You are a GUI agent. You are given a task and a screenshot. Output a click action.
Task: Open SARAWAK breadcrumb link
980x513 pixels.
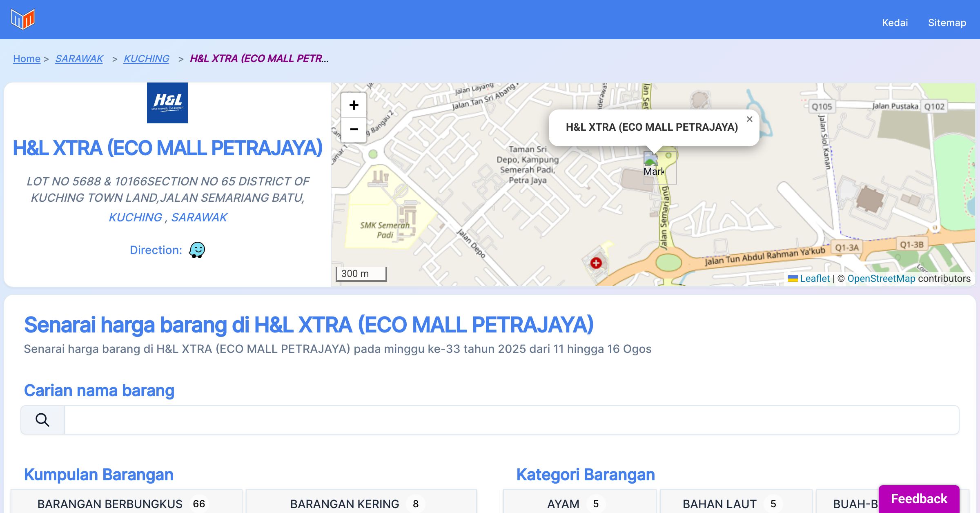(x=79, y=58)
